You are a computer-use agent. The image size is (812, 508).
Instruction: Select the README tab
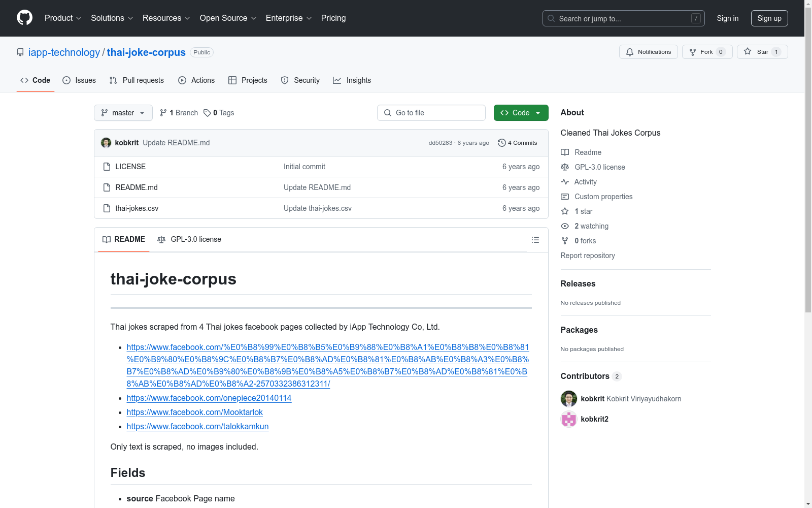tap(124, 239)
